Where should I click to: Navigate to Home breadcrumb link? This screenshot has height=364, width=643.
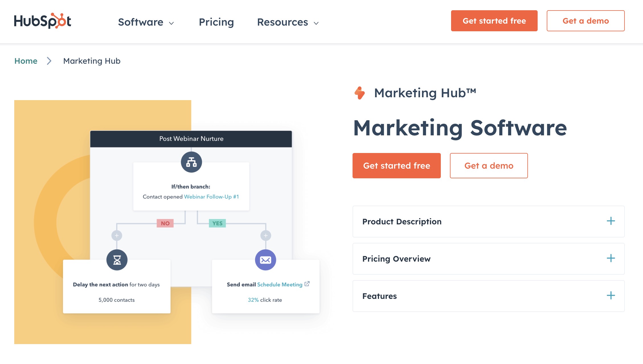point(26,61)
